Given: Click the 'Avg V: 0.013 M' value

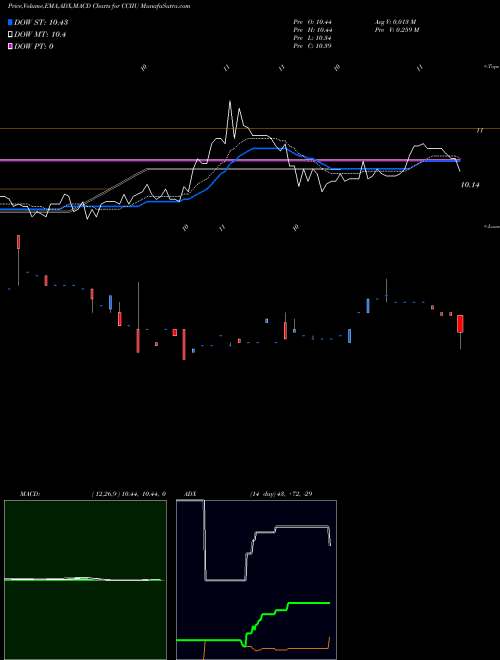Looking at the screenshot, I should point(395,22).
